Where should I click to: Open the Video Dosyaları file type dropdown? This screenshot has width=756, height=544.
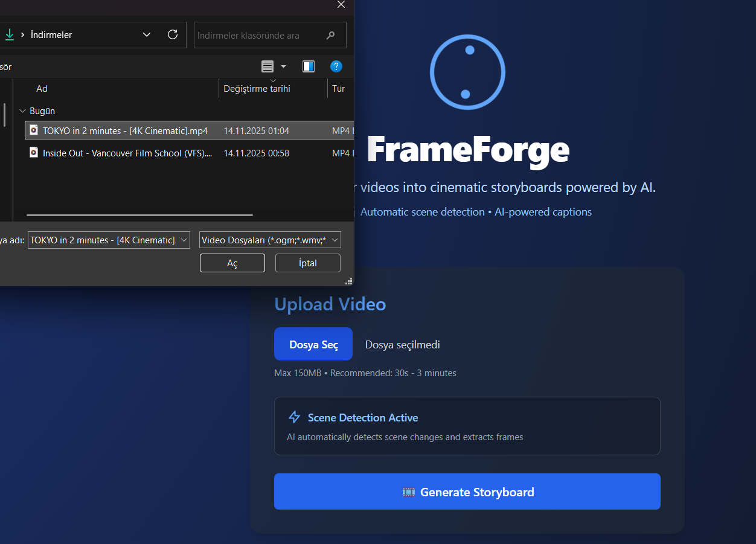[335, 240]
